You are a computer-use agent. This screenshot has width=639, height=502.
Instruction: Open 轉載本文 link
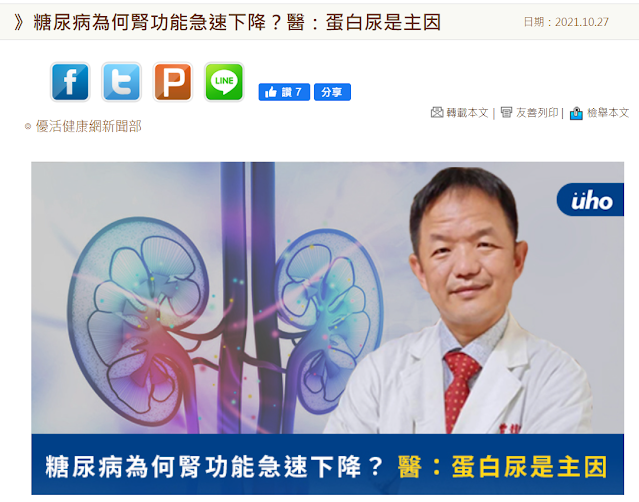click(x=467, y=113)
